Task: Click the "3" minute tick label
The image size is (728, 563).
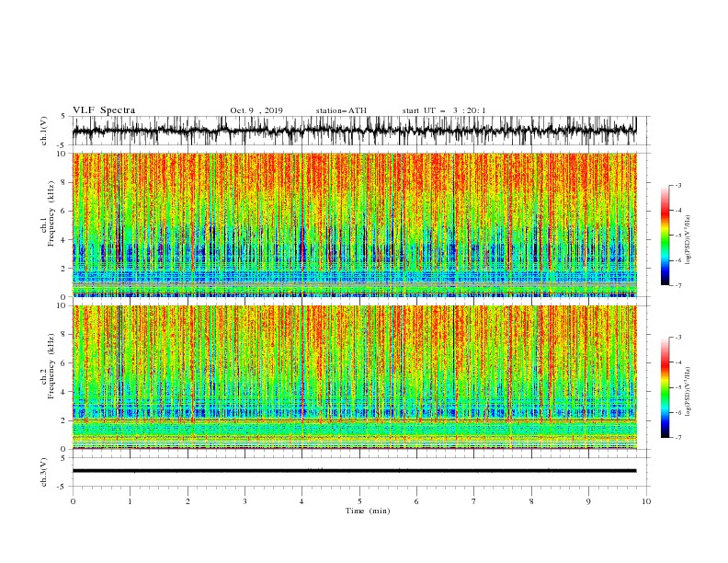Action: (245, 501)
